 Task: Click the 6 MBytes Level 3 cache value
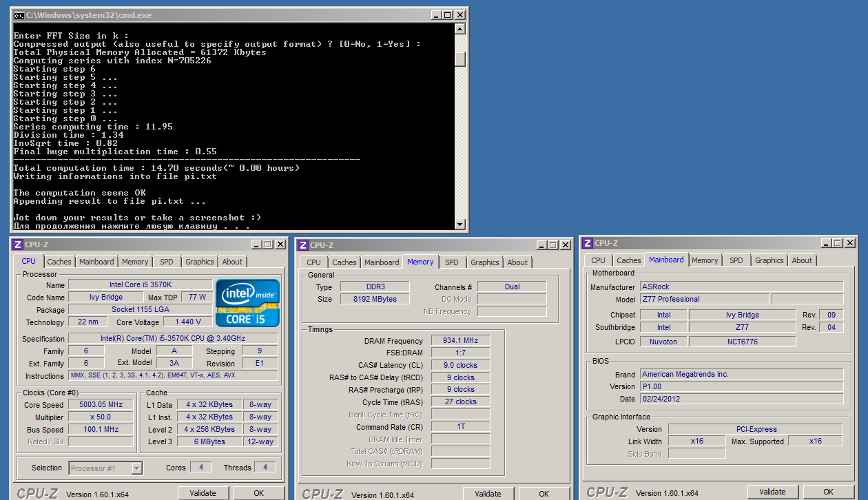coord(209,442)
